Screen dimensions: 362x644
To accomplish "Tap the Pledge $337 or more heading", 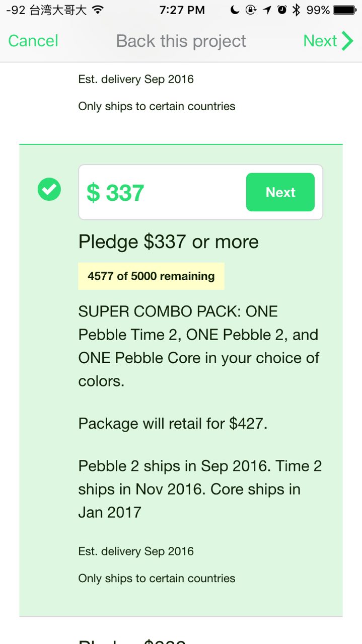I will (168, 242).
